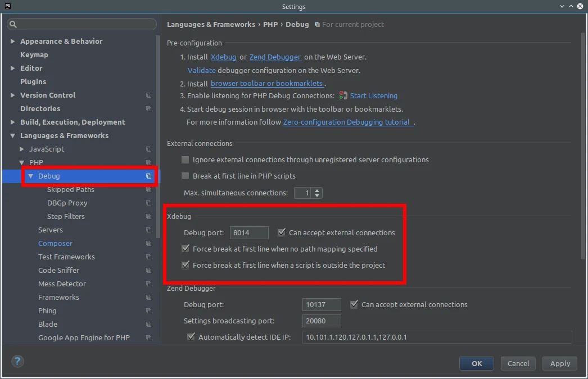Expand the Appearance & Behavior section
The image size is (588, 379).
click(x=13, y=42)
